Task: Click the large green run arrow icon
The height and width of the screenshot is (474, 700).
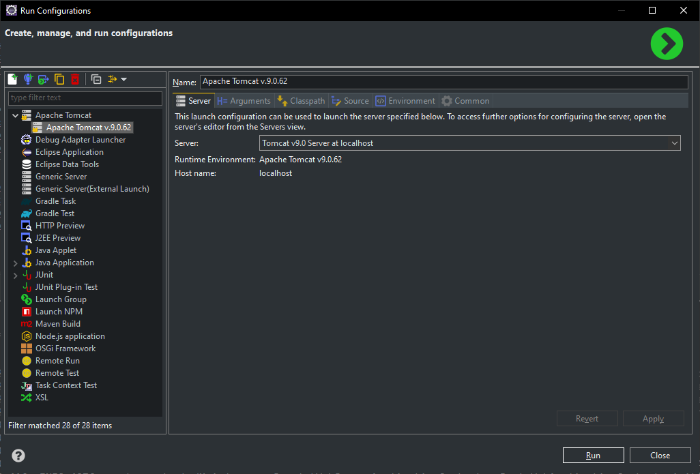Action: point(665,43)
